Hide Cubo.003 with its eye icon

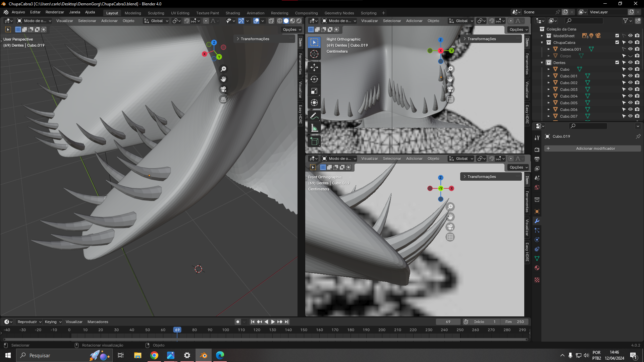[x=630, y=89]
